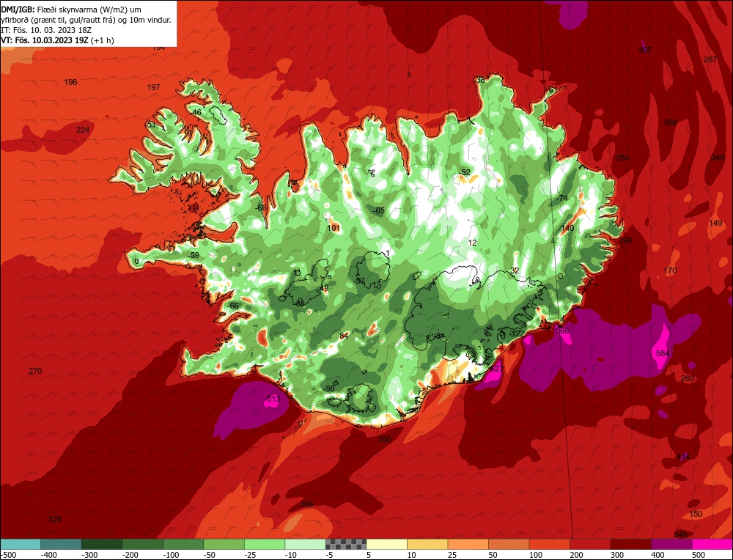Click the '527' value in the magenta coastal spot
The width and height of the screenshot is (733, 560).
(497, 369)
